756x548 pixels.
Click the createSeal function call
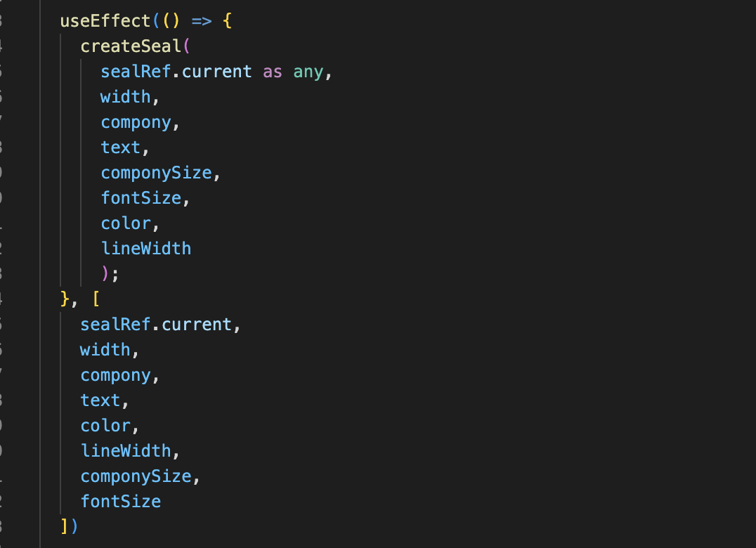click(x=131, y=46)
